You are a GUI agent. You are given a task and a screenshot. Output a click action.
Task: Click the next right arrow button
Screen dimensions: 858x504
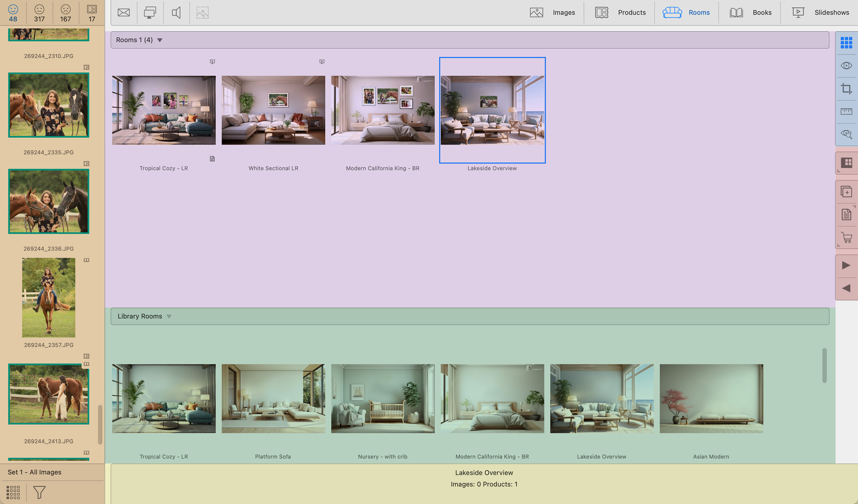coord(846,266)
